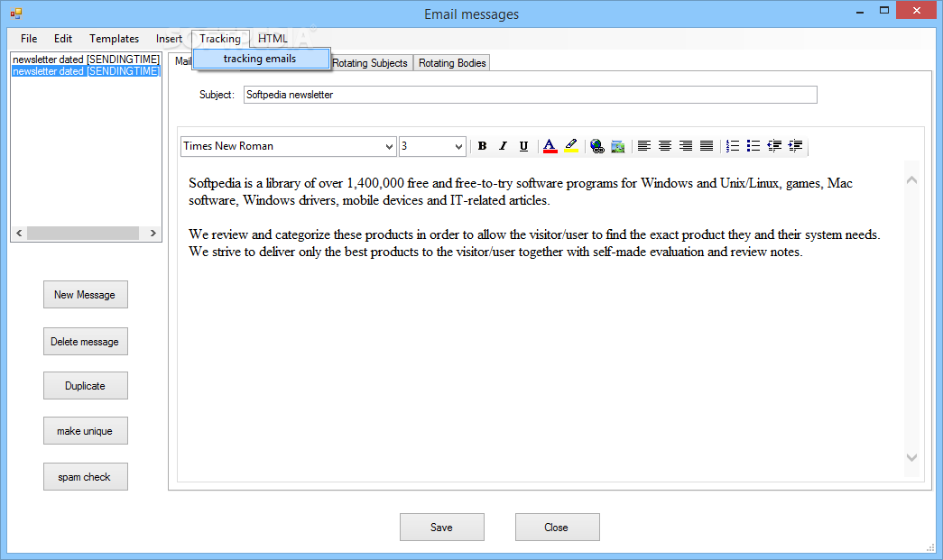Minimize the Email messages window
This screenshot has width=943, height=560.
pyautogui.click(x=860, y=11)
